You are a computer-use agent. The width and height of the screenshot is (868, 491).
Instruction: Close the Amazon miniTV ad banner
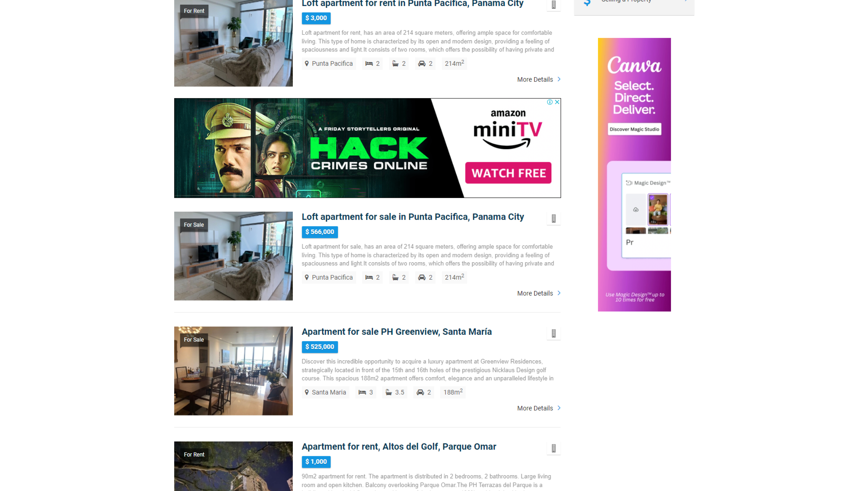click(x=557, y=102)
